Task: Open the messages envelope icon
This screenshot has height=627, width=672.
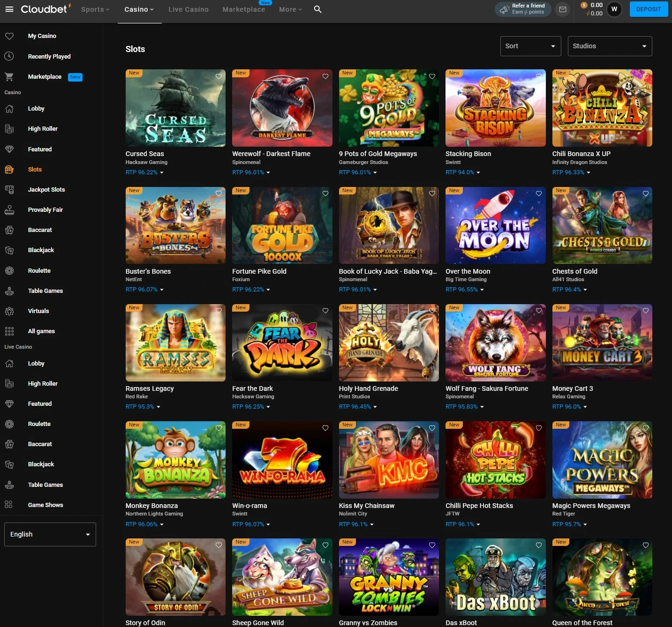Action: 563,9
